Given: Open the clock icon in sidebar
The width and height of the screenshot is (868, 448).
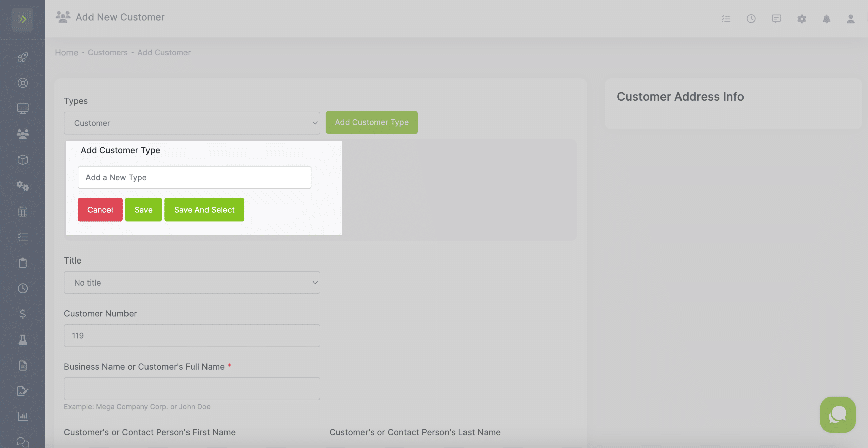Looking at the screenshot, I should (x=23, y=288).
